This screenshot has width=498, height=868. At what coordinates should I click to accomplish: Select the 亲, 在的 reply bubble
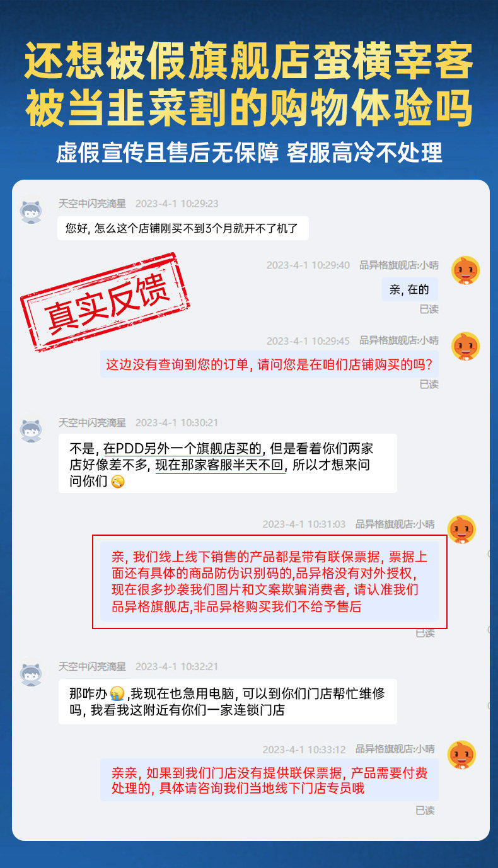pyautogui.click(x=410, y=289)
